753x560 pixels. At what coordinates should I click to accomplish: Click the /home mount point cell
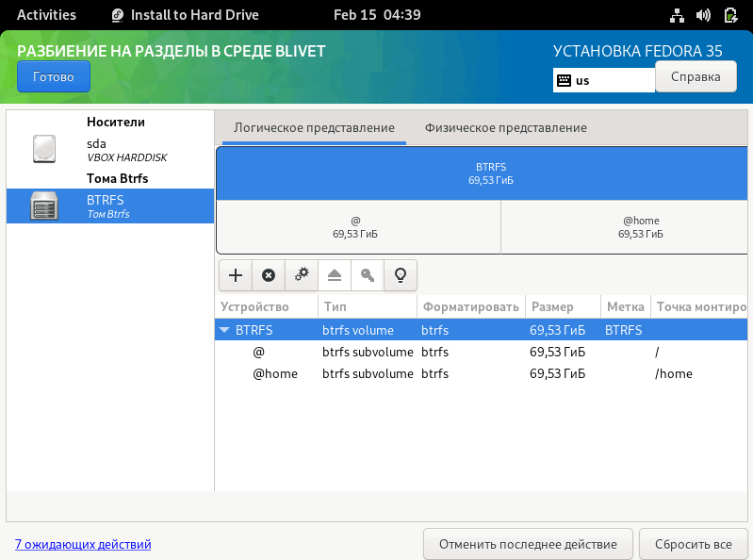(x=674, y=373)
